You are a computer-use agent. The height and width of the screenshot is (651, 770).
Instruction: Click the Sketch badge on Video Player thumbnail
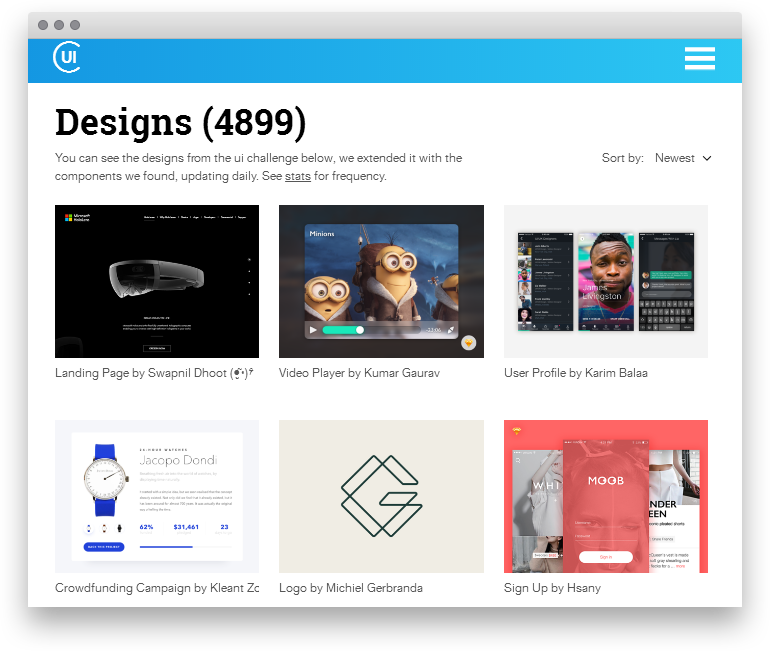point(468,343)
